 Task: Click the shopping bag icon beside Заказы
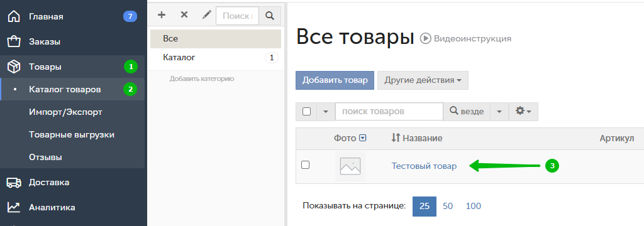point(14,41)
